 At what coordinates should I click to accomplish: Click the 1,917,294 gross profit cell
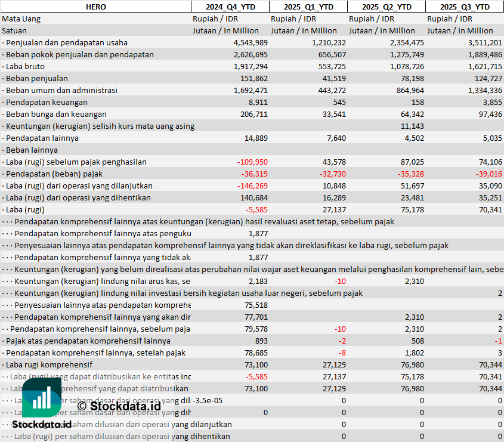pos(251,67)
